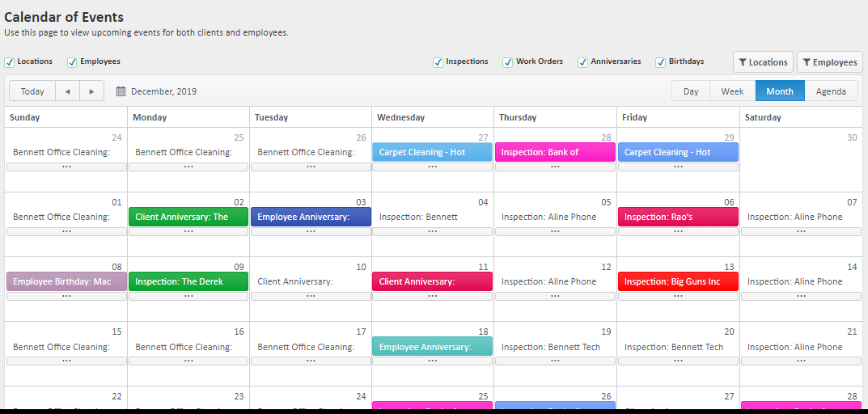
Task: Expand more events on Saturday 21
Action: click(801, 361)
